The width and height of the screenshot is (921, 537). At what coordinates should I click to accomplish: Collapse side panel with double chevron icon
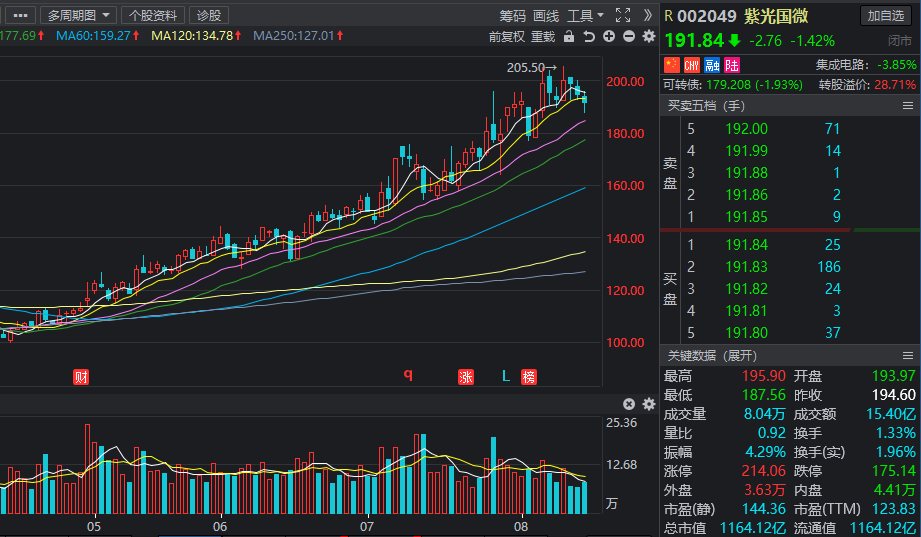click(x=647, y=15)
